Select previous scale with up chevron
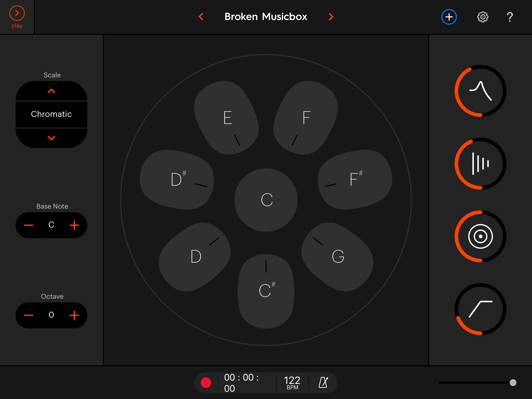This screenshot has height=399, width=532. pyautogui.click(x=51, y=91)
